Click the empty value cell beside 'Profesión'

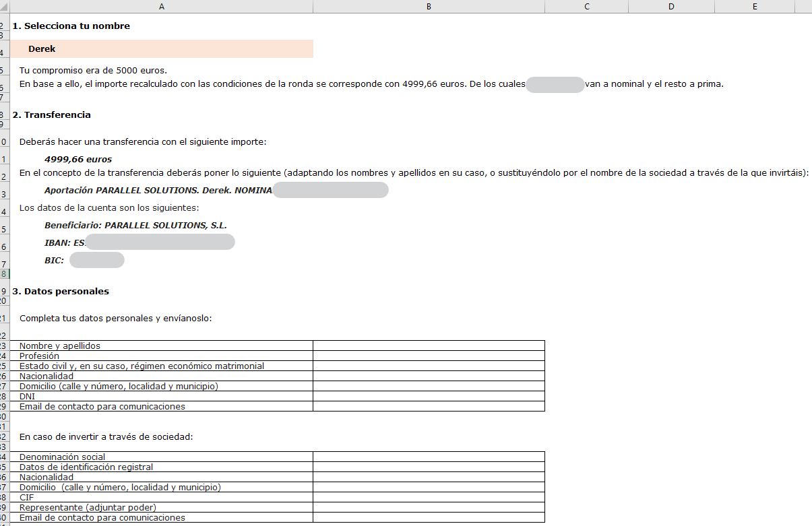[x=429, y=356]
